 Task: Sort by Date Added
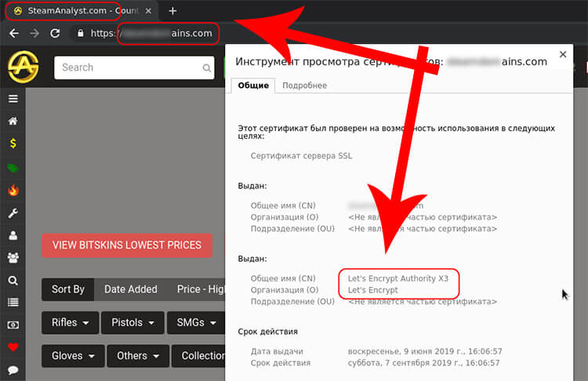130,289
